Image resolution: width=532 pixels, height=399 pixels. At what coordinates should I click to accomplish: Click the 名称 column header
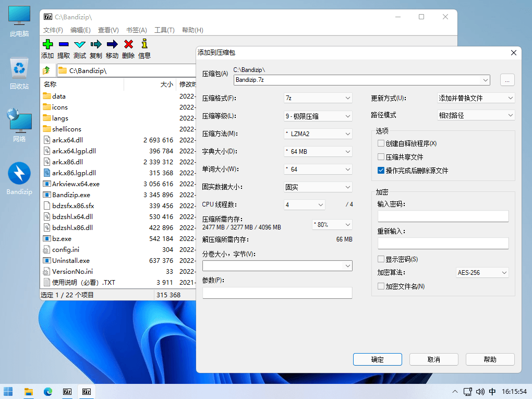click(82, 84)
